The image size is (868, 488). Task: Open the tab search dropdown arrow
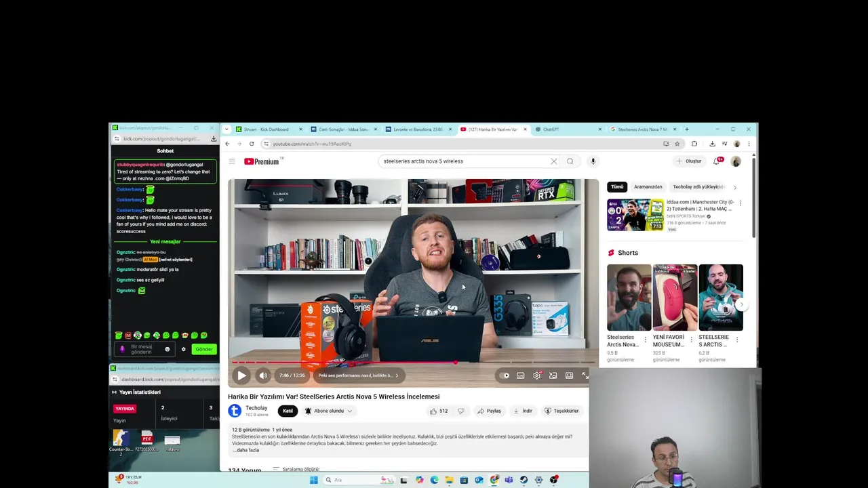(x=226, y=129)
